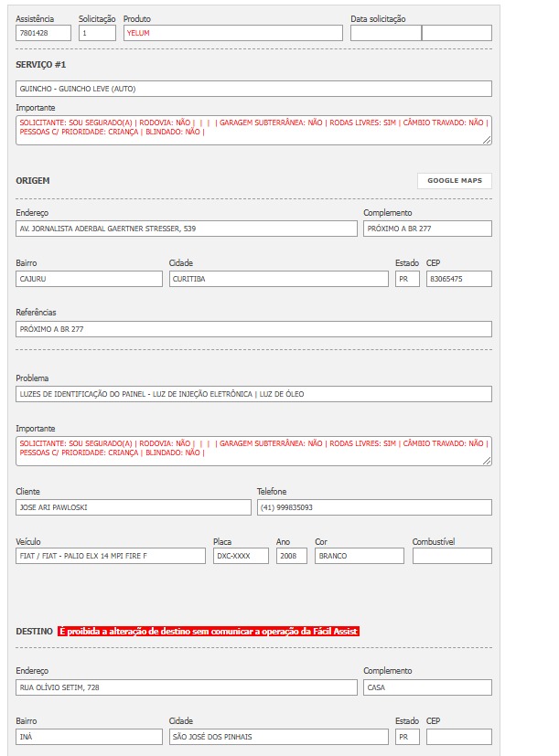Click the Importante textarea under Serviço #1
The width and height of the screenshot is (559, 756).
click(254, 130)
